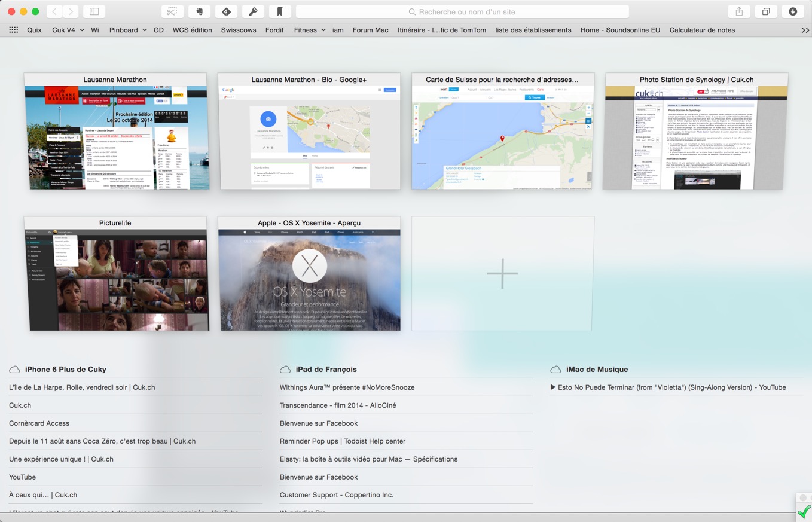Click cloud icon beside iPhone 6 Plus de Cuky
The image size is (812, 522).
click(14, 370)
